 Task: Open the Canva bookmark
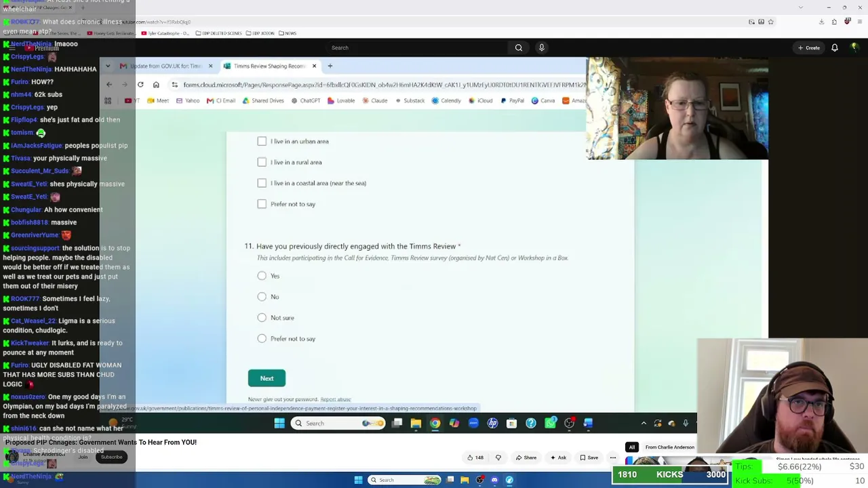pyautogui.click(x=543, y=101)
